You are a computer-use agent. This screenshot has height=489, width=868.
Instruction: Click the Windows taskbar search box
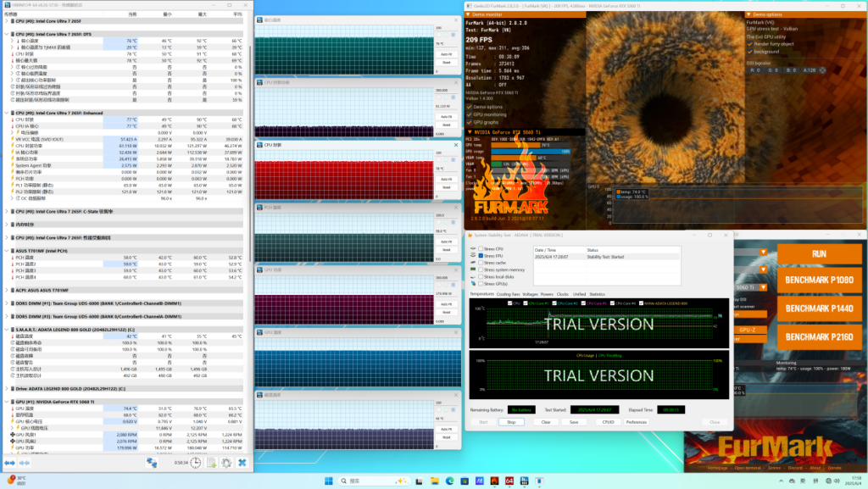tap(373, 481)
